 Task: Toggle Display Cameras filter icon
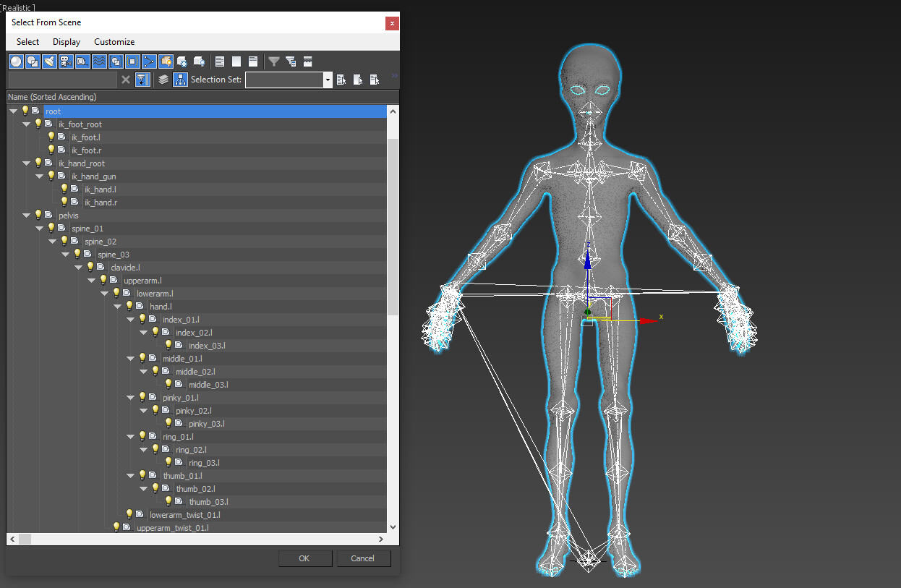tap(66, 61)
